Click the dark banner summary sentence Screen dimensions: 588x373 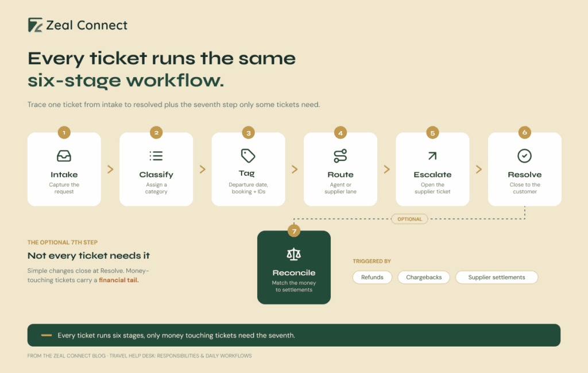pyautogui.click(x=176, y=336)
